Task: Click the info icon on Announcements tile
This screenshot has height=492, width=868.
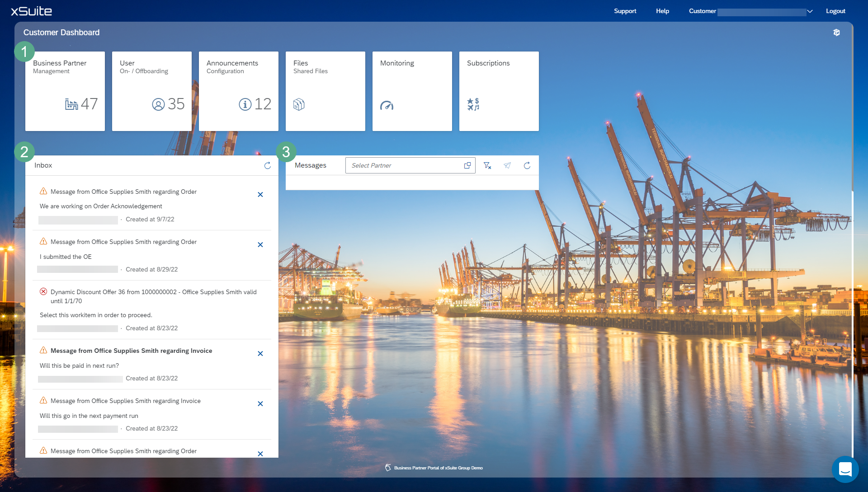Action: coord(245,104)
